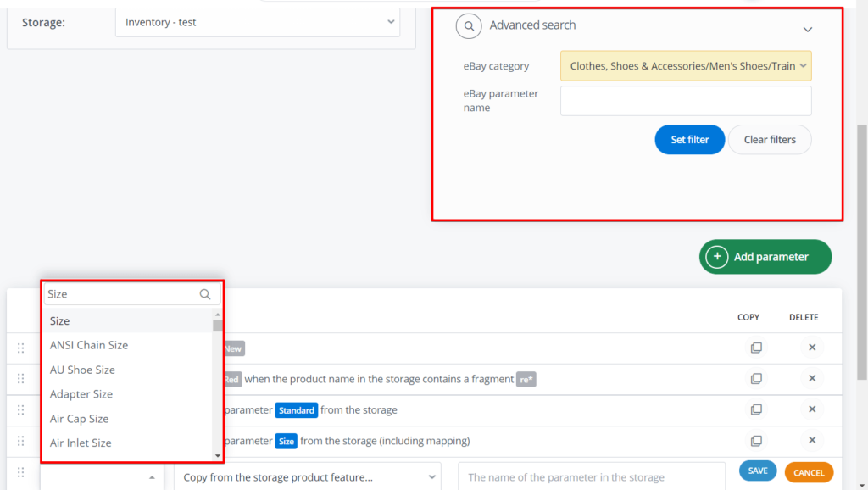
Task: Click the storage parameter name input field
Action: pos(592,476)
